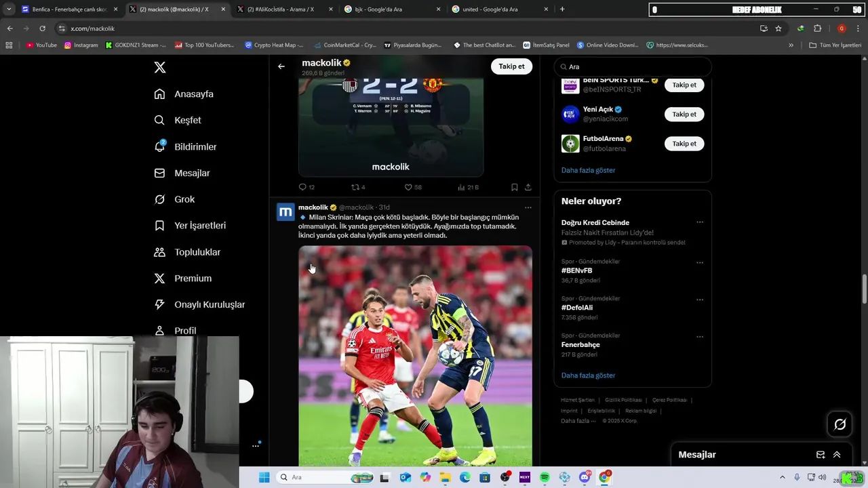Open Microsoft Edge from taskbar
This screenshot has width=868, height=488.
(465, 477)
